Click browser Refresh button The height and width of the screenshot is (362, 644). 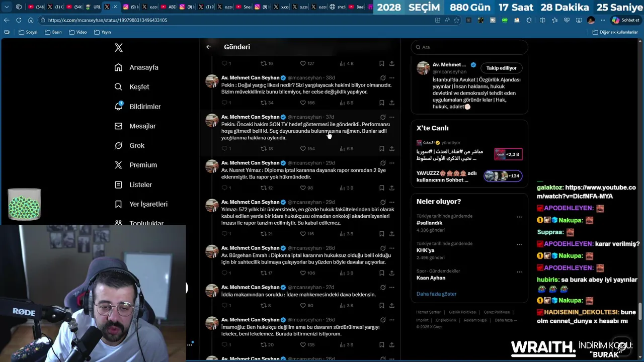19,20
